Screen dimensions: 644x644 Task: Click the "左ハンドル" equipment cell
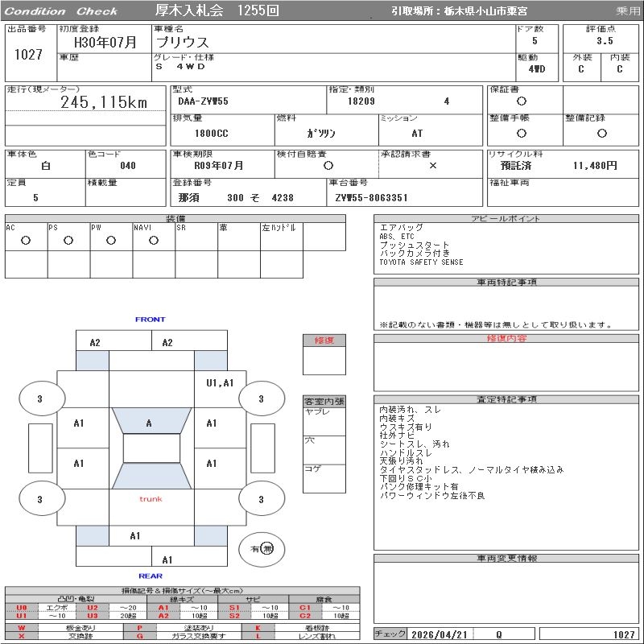(x=281, y=237)
